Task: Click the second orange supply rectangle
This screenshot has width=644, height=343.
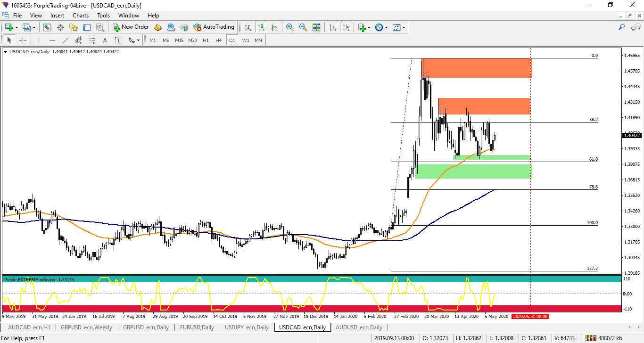Action: (x=484, y=106)
